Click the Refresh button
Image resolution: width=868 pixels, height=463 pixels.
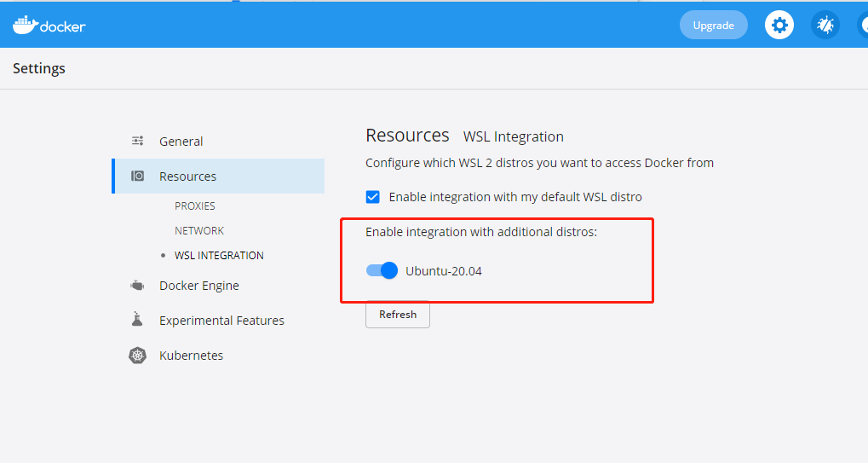coord(398,314)
